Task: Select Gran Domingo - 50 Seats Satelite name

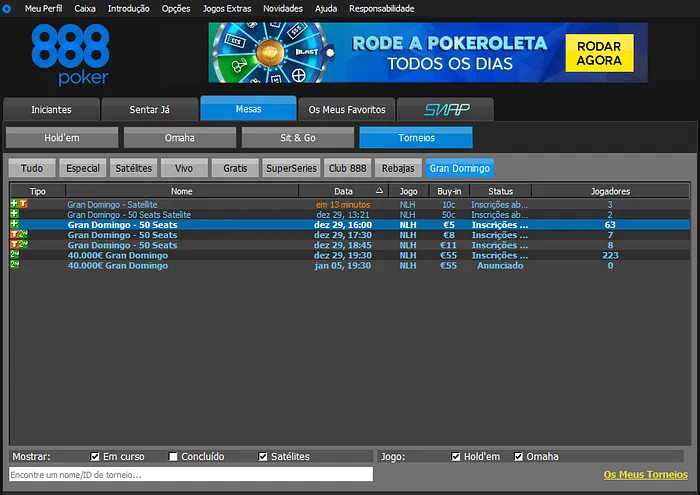Action: [129, 215]
